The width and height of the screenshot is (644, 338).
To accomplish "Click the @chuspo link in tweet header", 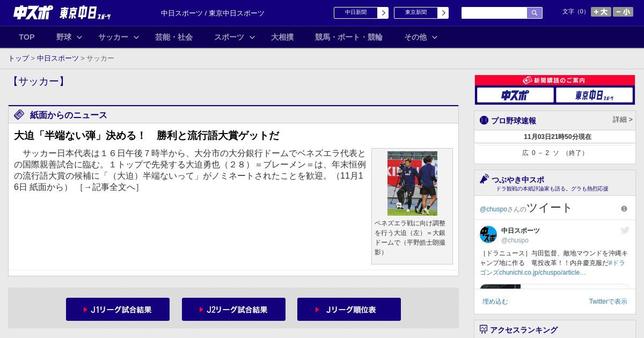I will 493,209.
